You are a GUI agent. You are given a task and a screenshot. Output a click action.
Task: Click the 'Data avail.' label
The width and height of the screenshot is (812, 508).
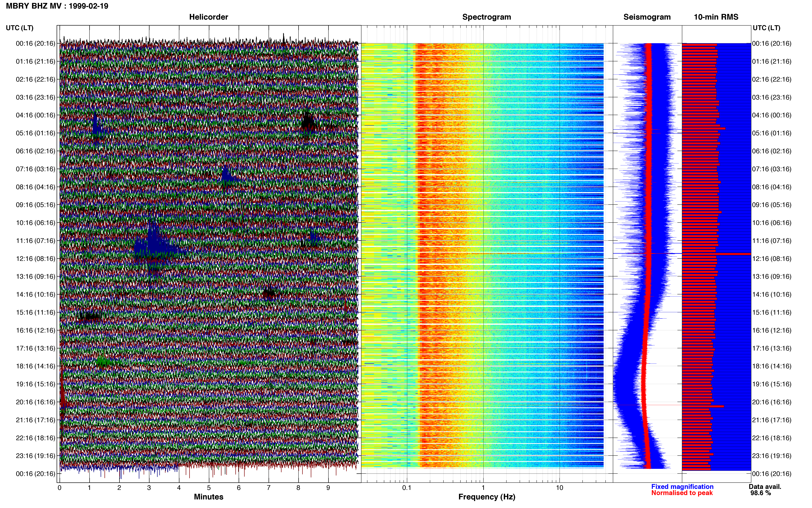[765, 486]
